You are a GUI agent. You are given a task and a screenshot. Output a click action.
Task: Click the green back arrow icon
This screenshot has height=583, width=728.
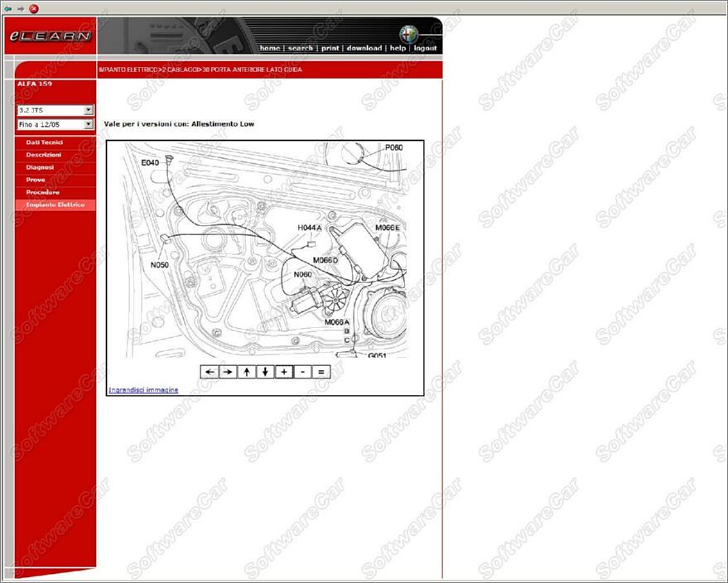point(8,8)
